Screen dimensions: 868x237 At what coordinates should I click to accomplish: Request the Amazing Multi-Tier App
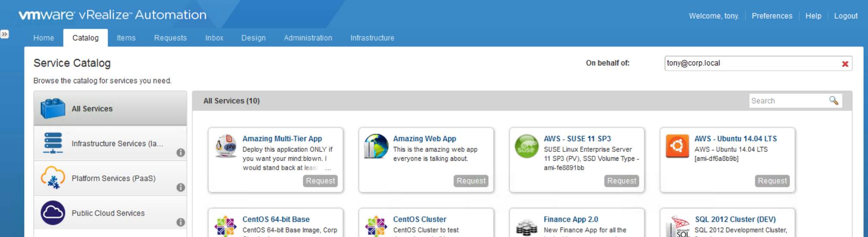[320, 181]
